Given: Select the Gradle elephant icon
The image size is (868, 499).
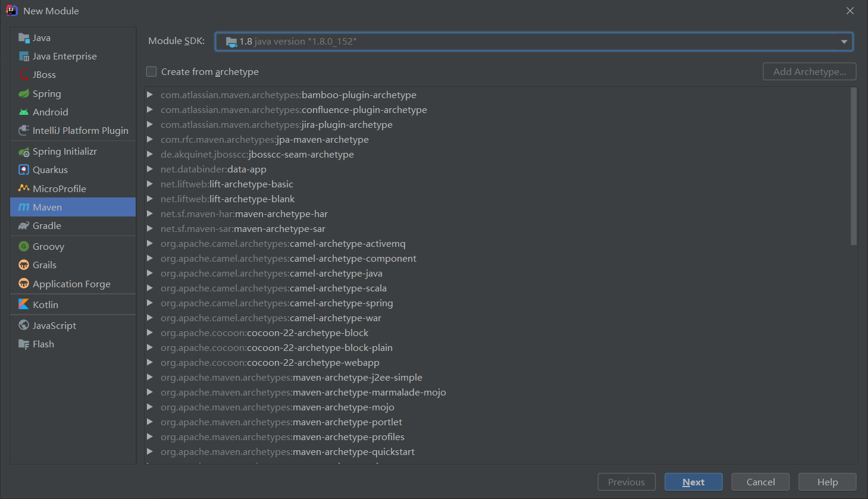Looking at the screenshot, I should coord(24,226).
